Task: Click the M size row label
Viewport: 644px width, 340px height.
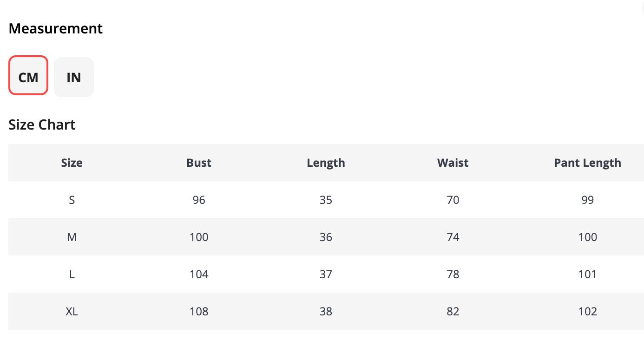Action: [x=72, y=237]
